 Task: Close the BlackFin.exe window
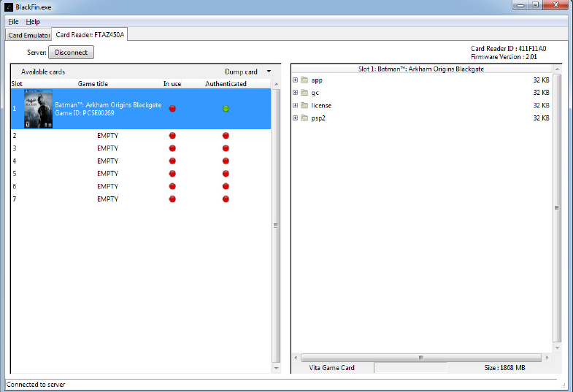(555, 5)
